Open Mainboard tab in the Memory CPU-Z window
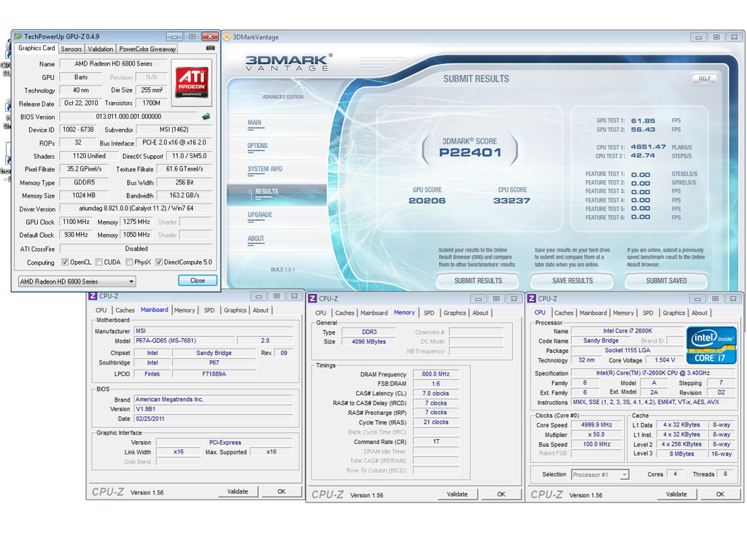 (374, 314)
